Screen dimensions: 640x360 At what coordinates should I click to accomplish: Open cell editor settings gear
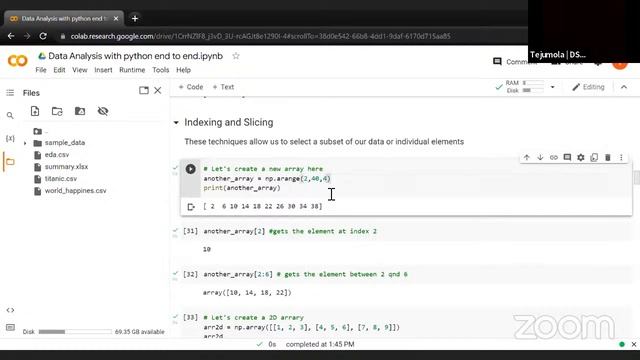[x=580, y=157]
